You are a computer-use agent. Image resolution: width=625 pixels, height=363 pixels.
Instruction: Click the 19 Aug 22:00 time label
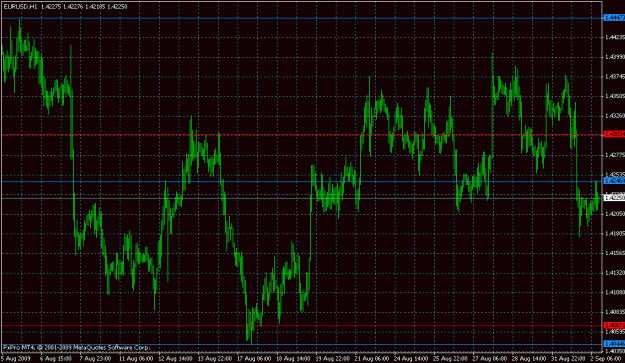coord(333,359)
